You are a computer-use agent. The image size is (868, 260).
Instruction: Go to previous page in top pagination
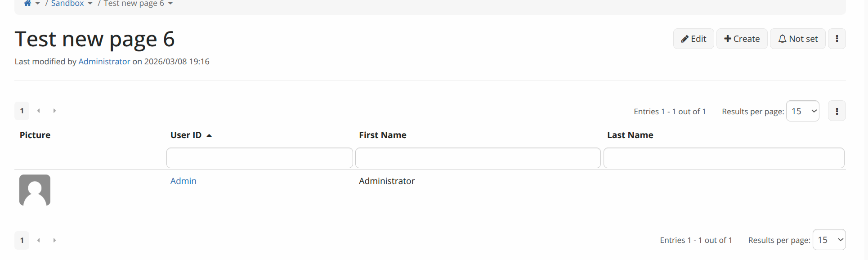[39, 111]
